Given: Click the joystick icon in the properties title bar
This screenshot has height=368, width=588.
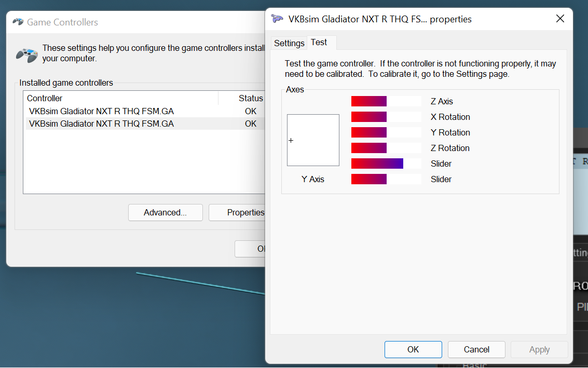Looking at the screenshot, I should [x=277, y=19].
